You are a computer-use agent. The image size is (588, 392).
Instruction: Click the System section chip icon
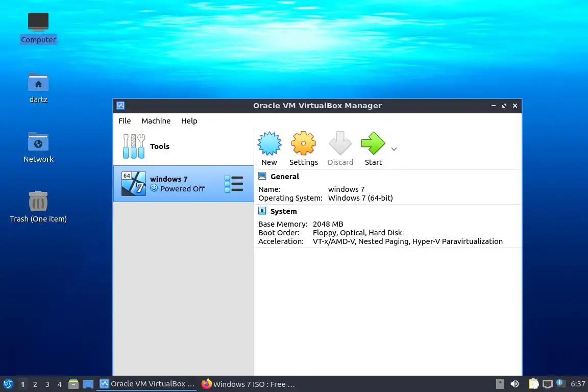[x=262, y=211]
